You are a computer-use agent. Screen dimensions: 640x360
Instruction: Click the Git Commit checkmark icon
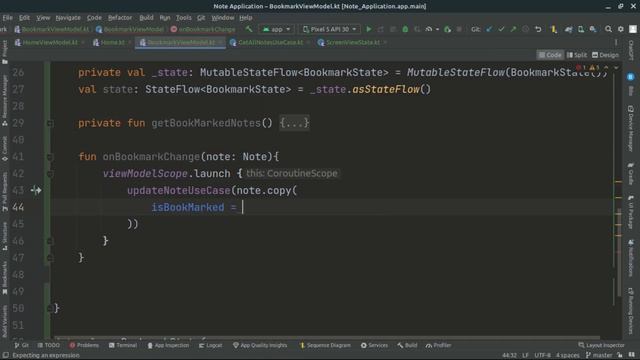pos(501,29)
